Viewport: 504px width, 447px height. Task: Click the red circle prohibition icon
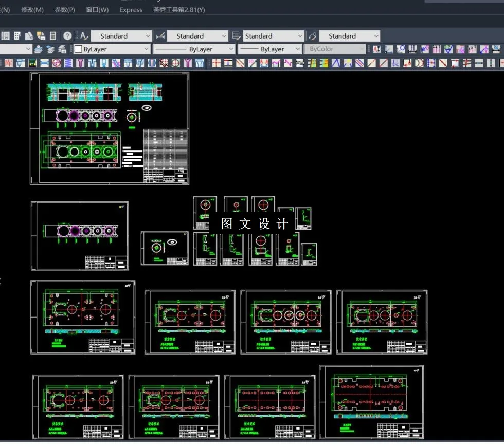pyautogui.click(x=56, y=63)
